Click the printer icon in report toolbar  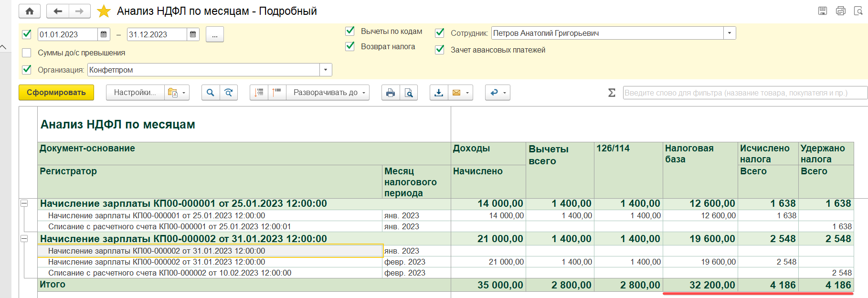pos(391,93)
